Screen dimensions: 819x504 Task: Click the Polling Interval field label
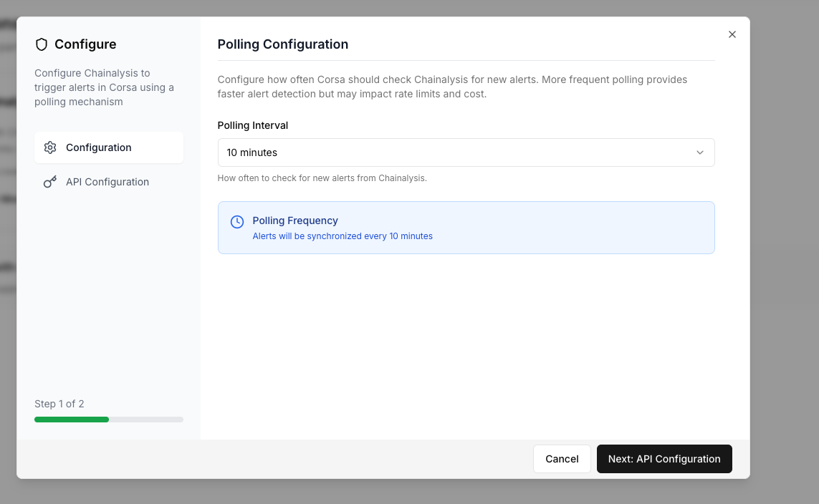point(253,125)
